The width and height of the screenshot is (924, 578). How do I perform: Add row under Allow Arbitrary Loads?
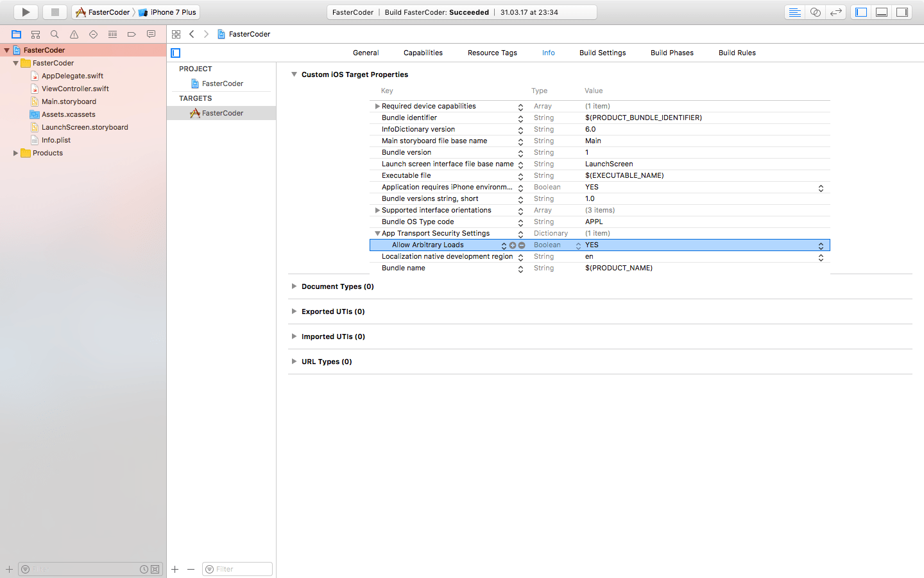513,245
